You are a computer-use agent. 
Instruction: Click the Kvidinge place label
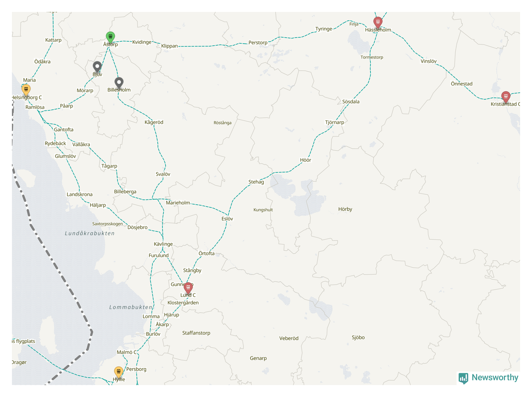[x=142, y=42]
